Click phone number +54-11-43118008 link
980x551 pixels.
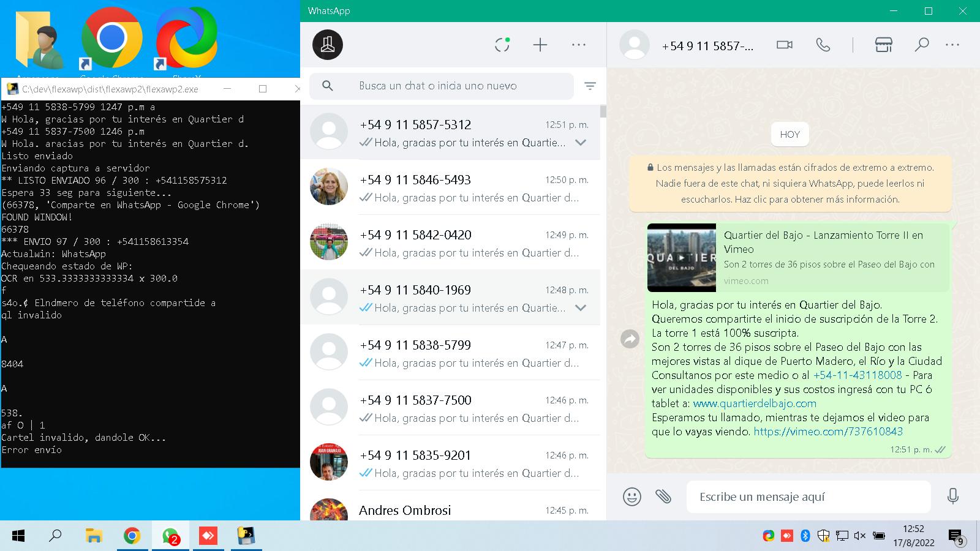coord(858,375)
